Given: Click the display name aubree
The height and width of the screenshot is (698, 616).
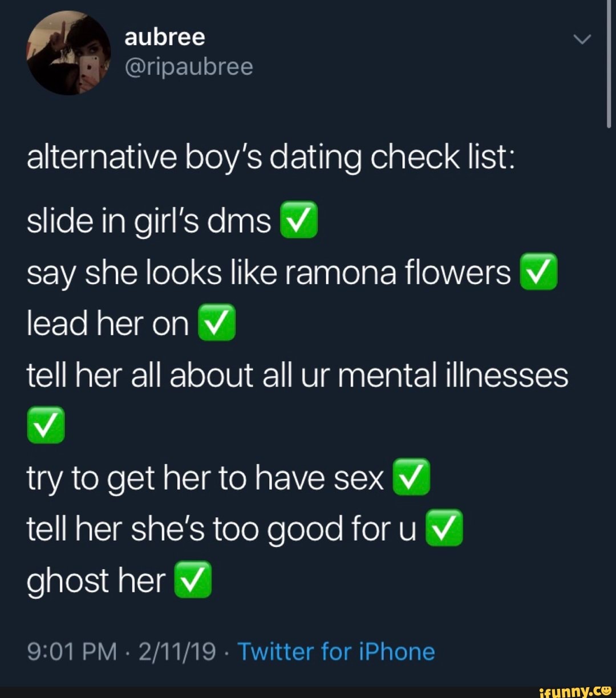Looking at the screenshot, I should (164, 37).
